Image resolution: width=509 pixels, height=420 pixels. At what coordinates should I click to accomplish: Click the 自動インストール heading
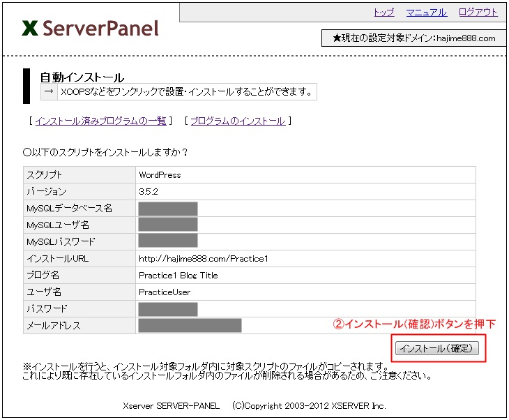tap(82, 77)
